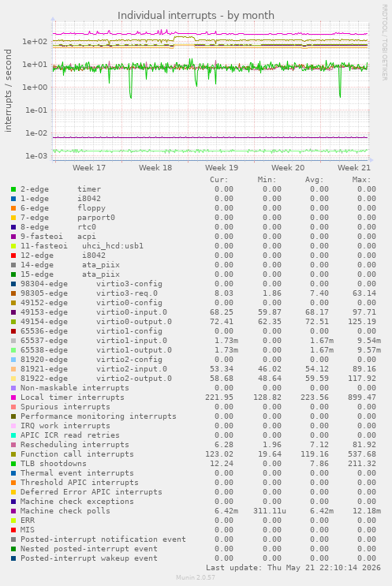Click the purple Machine check polls swatch
Image resolution: width=392 pixels, height=586 pixels.
(13, 511)
